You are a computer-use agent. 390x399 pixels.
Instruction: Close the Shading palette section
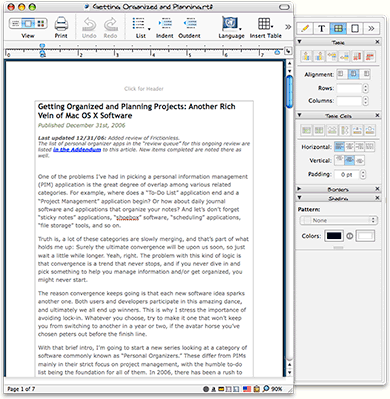(377, 198)
